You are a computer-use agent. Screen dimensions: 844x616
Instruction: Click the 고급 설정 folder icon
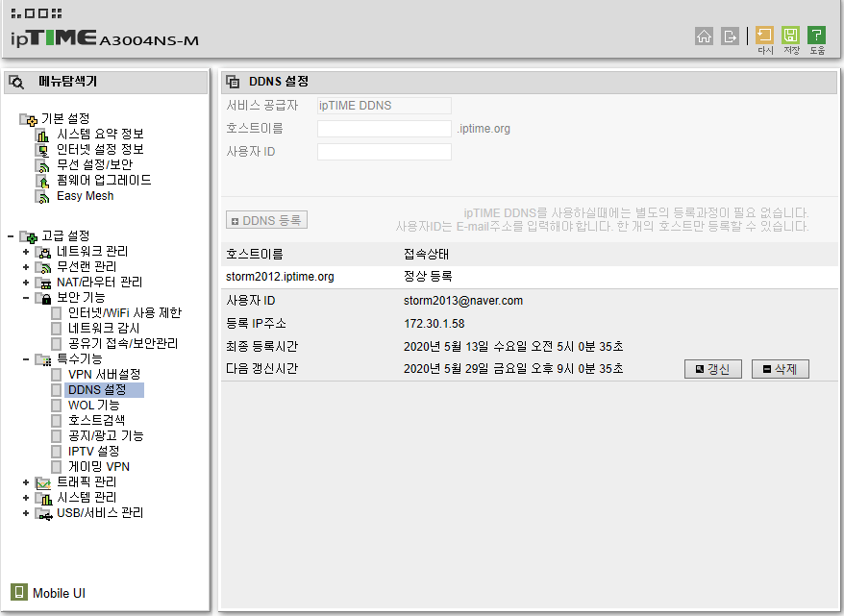(x=29, y=236)
